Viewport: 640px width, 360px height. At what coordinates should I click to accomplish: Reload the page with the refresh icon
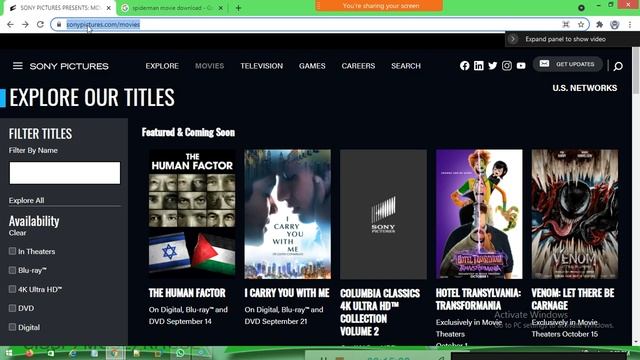click(x=40, y=24)
